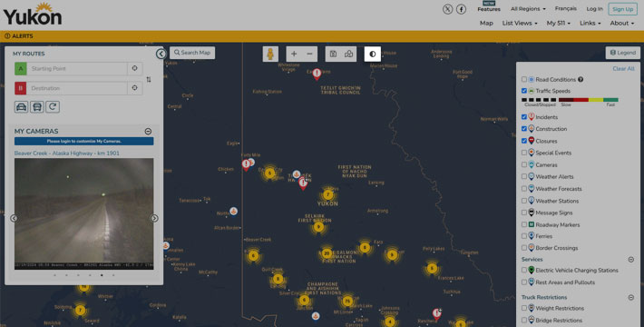Zoom out on the map
This screenshot has width=644, height=327.
[x=309, y=54]
